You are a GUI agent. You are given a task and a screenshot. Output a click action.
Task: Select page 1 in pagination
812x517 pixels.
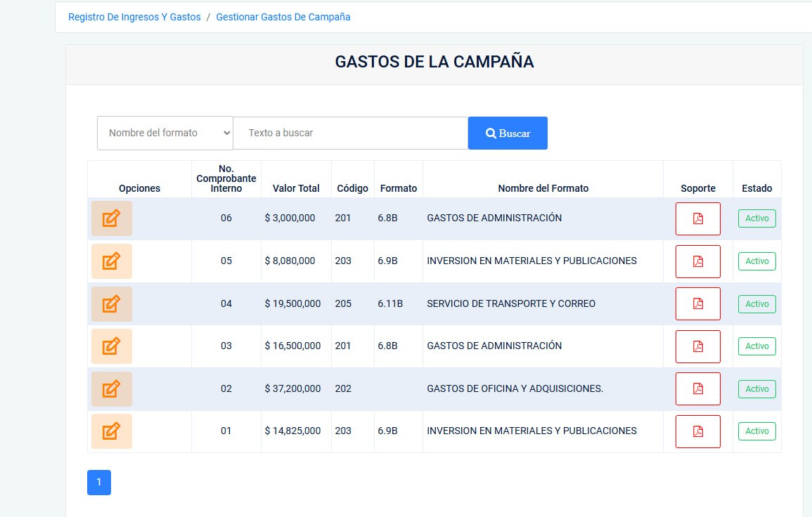[99, 483]
